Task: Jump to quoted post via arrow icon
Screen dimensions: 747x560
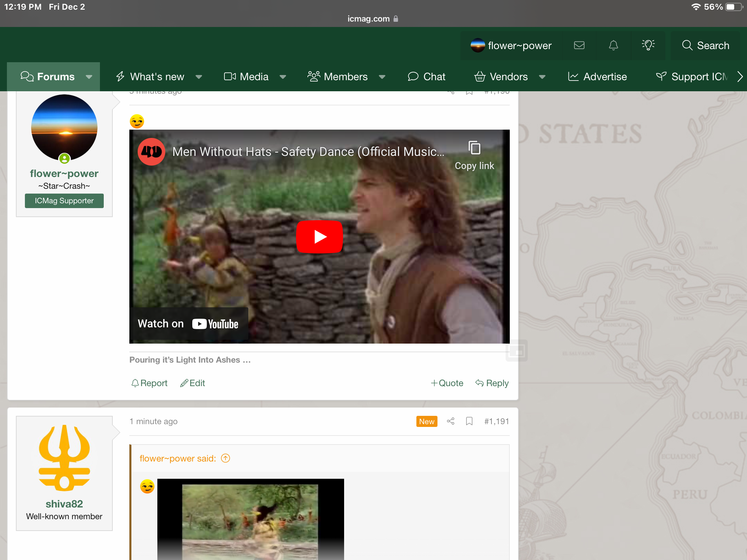Action: click(225, 458)
